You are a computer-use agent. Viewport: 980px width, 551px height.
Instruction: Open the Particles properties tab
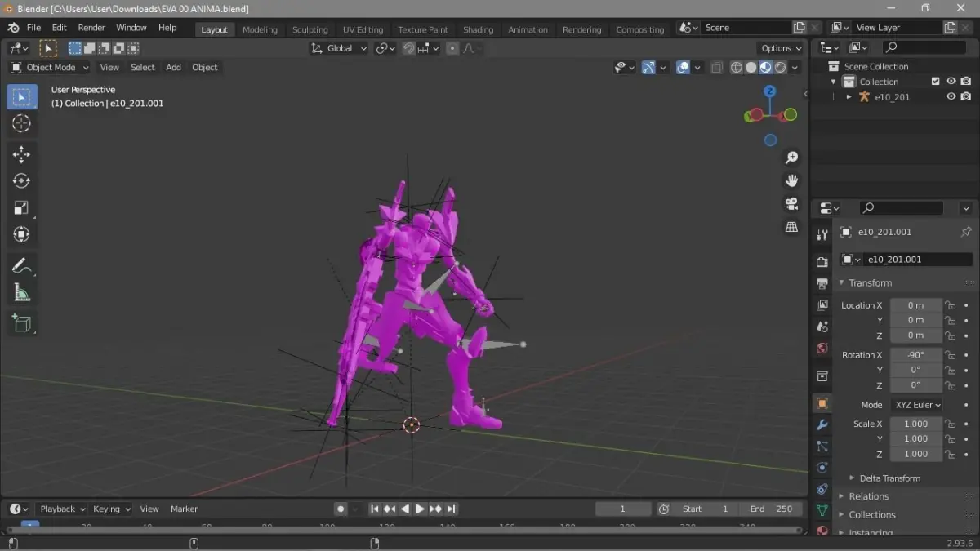pyautogui.click(x=822, y=447)
